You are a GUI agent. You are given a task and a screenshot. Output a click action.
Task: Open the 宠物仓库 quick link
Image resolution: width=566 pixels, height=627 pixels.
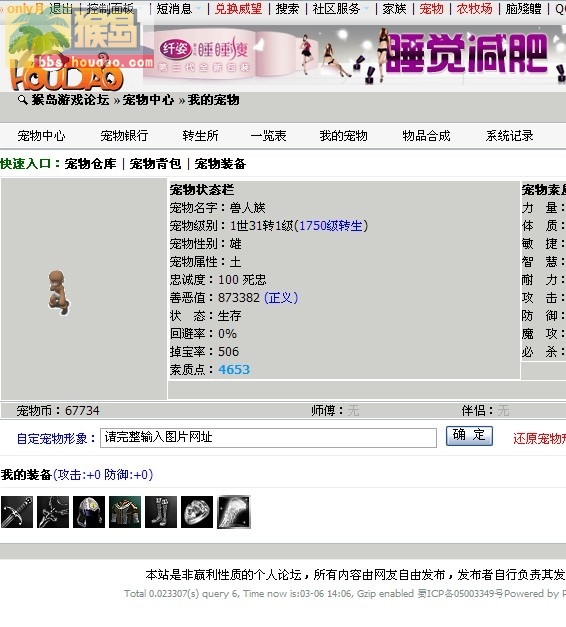[x=90, y=164]
